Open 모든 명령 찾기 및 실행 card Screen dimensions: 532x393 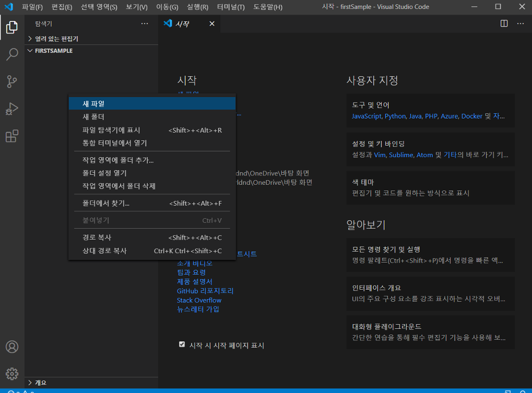point(431,255)
